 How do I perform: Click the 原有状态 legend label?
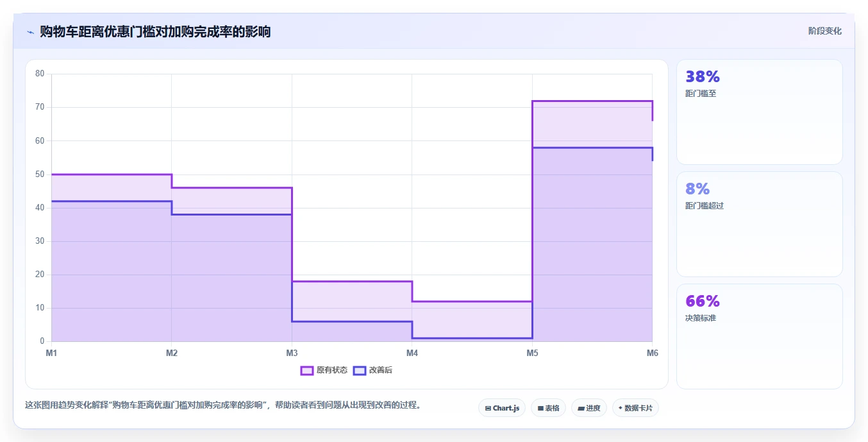pyautogui.click(x=332, y=370)
